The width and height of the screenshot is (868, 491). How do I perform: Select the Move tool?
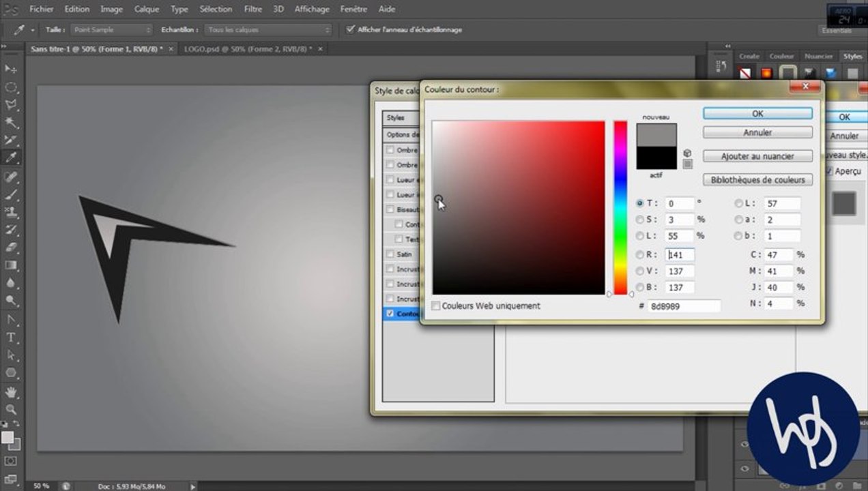click(x=12, y=69)
